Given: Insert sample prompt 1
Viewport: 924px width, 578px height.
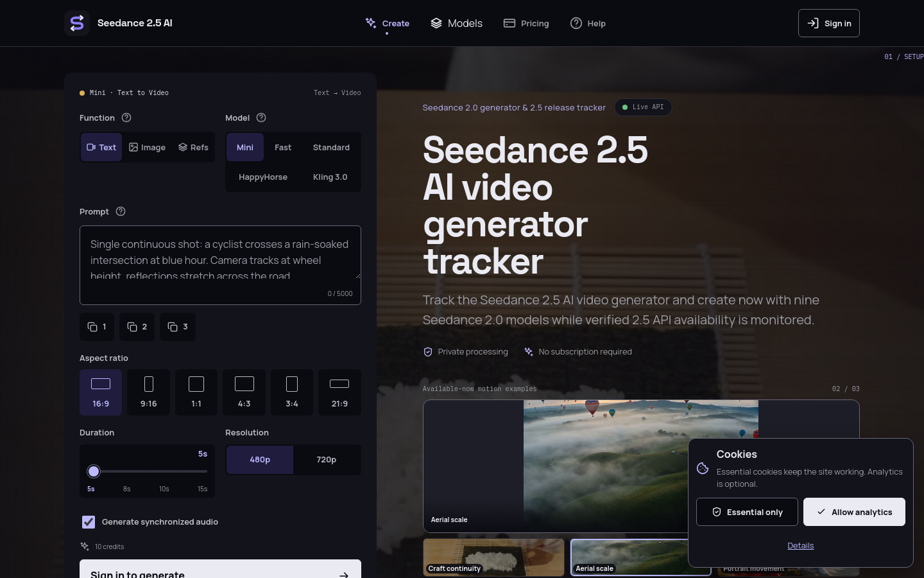Looking at the screenshot, I should [97, 327].
